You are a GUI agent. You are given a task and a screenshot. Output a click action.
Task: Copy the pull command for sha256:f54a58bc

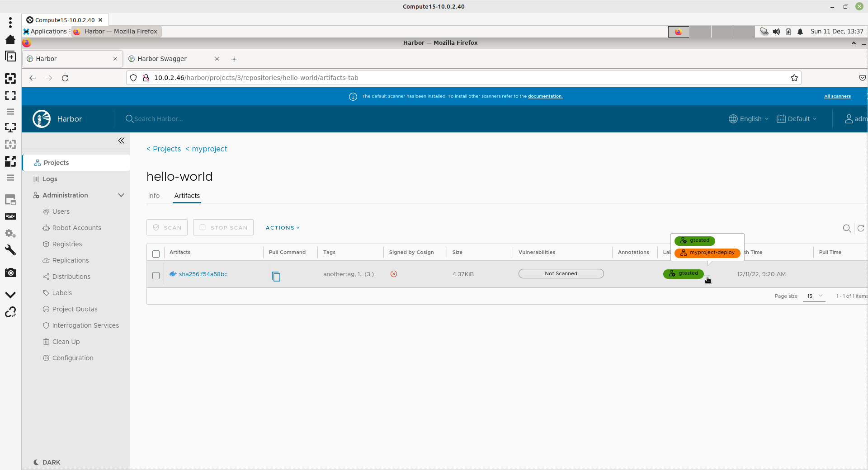(x=276, y=276)
